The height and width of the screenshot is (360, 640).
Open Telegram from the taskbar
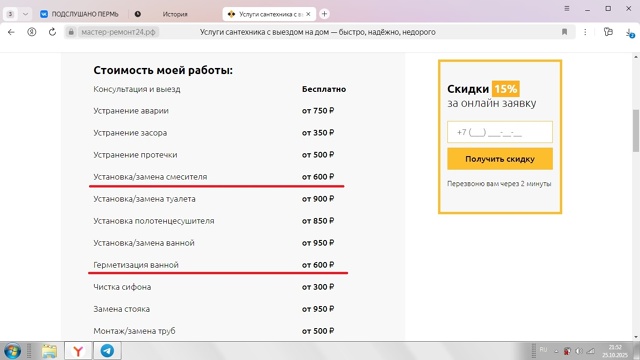pos(107,351)
